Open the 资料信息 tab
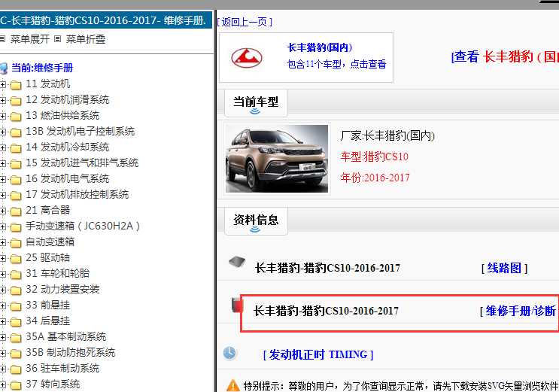This screenshot has height=392, width=559. [256, 221]
